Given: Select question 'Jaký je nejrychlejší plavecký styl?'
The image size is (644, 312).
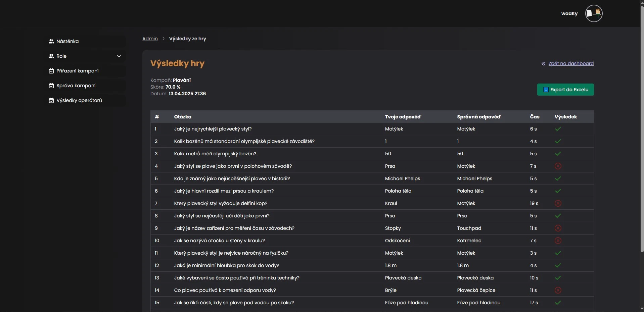Looking at the screenshot, I should point(213,129).
